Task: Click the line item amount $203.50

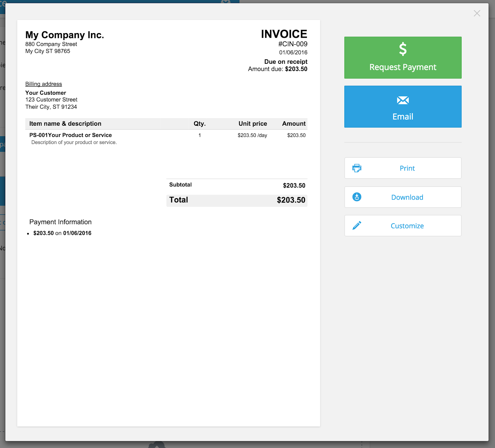Action: pos(296,135)
